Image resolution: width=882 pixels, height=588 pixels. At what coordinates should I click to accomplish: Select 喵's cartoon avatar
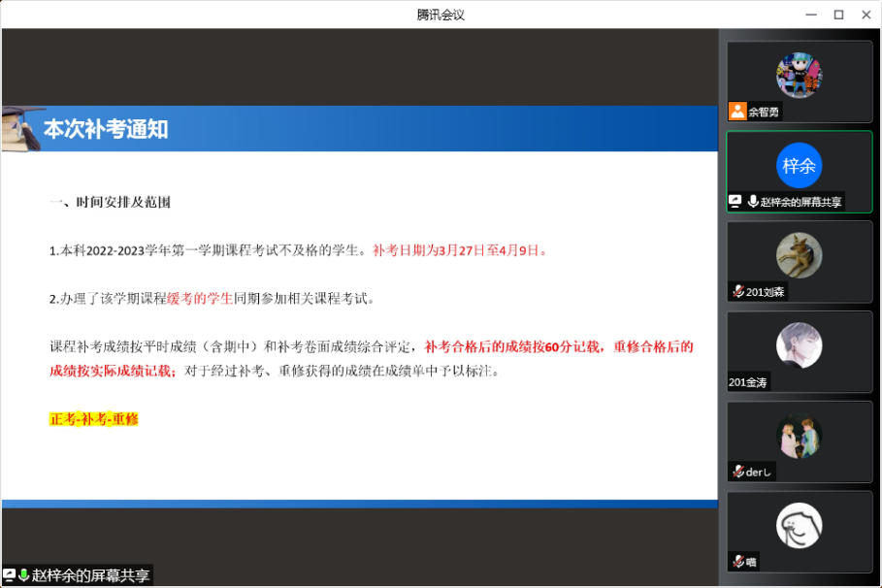[799, 526]
